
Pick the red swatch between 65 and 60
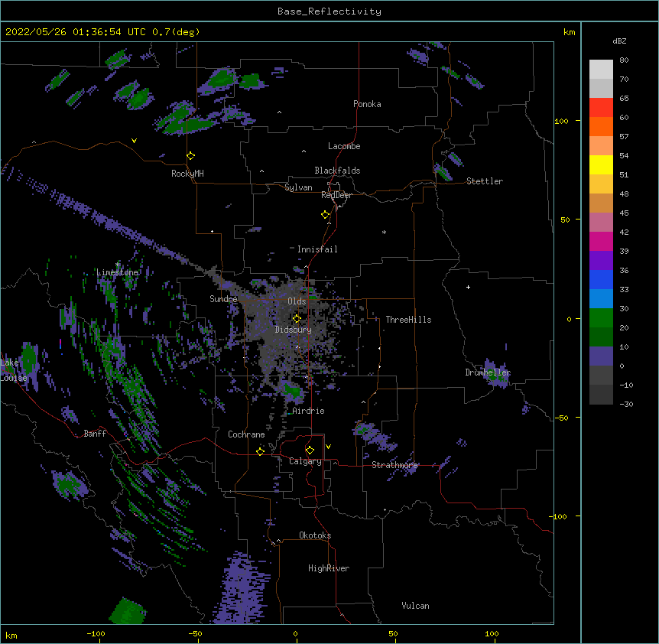click(601, 108)
